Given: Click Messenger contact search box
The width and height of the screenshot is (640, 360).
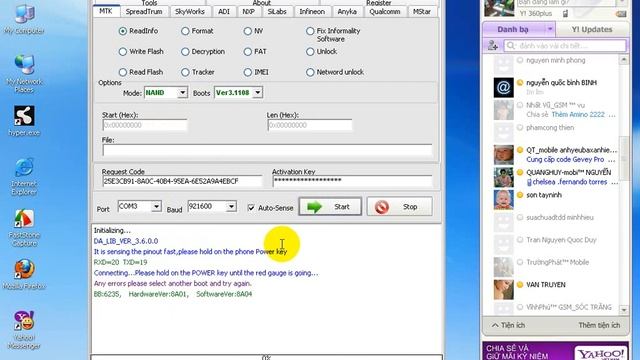Looking at the screenshot, I should (565, 45).
